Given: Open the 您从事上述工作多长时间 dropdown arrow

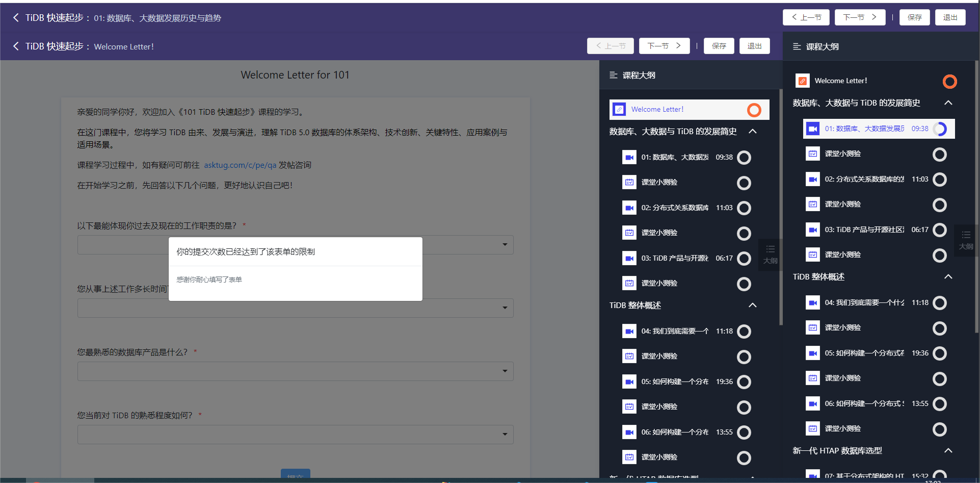Looking at the screenshot, I should click(505, 308).
